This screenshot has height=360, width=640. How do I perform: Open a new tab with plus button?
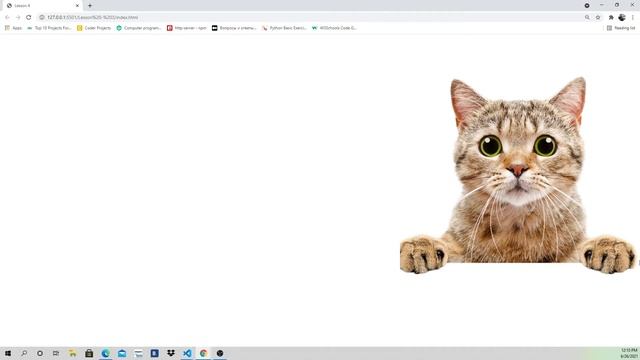90,6
